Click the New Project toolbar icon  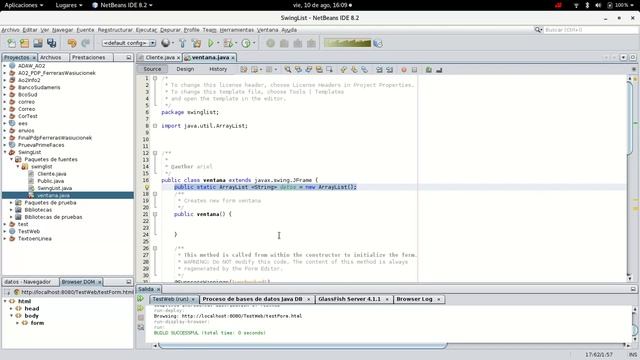click(24, 43)
